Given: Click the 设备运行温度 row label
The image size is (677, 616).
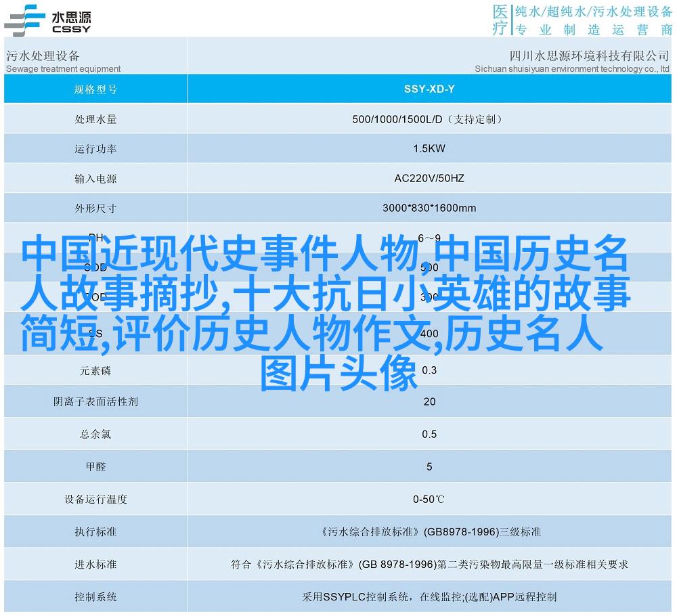Looking at the screenshot, I should (95, 500).
